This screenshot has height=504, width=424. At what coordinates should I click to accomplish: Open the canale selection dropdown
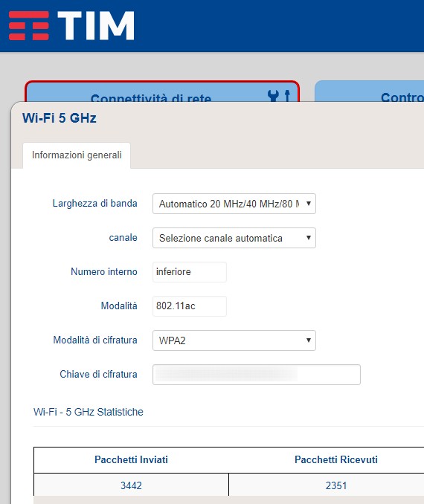coord(234,238)
